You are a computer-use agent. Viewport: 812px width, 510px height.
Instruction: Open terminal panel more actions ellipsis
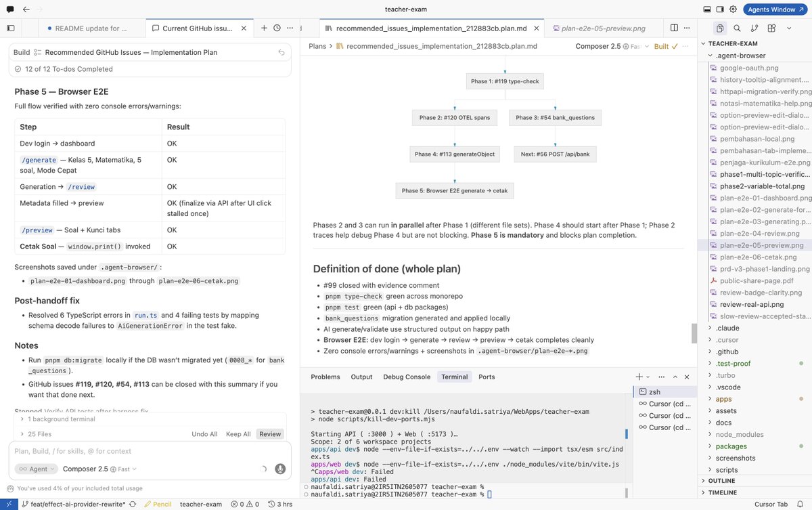pos(660,377)
